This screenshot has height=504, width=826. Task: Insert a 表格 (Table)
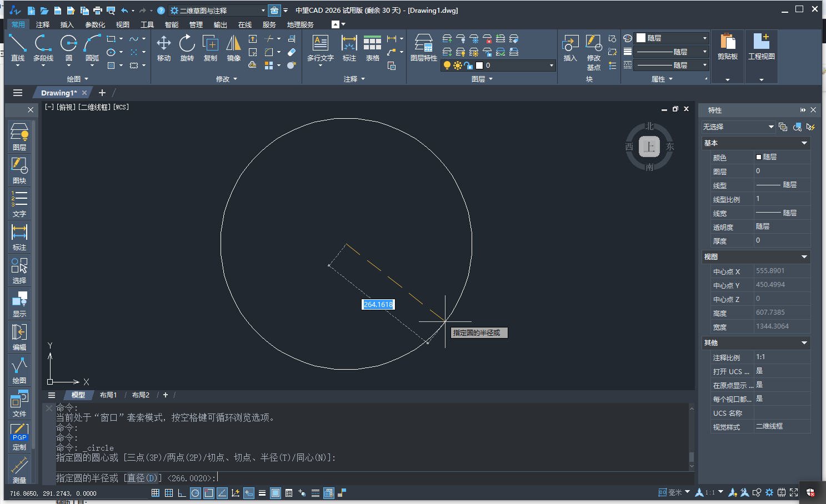point(373,48)
